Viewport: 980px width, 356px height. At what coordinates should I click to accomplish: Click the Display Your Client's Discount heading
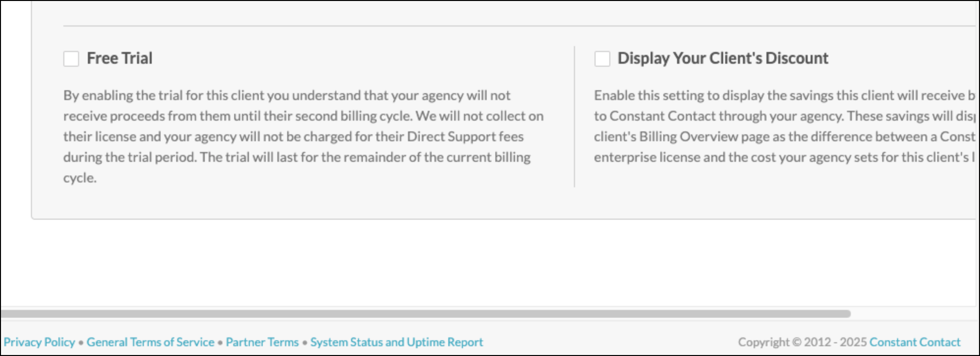723,58
